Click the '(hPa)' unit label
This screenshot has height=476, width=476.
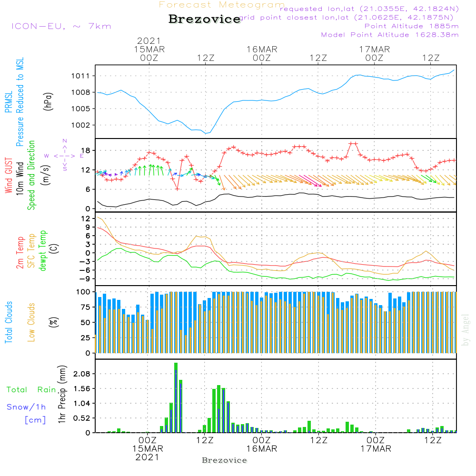click(x=48, y=101)
